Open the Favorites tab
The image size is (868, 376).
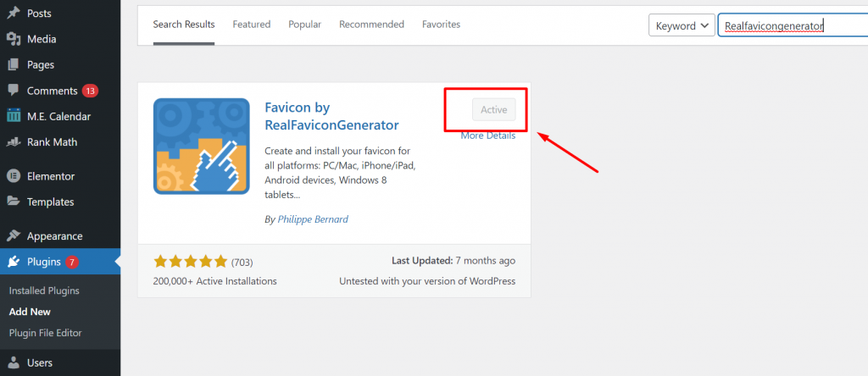coord(441,25)
